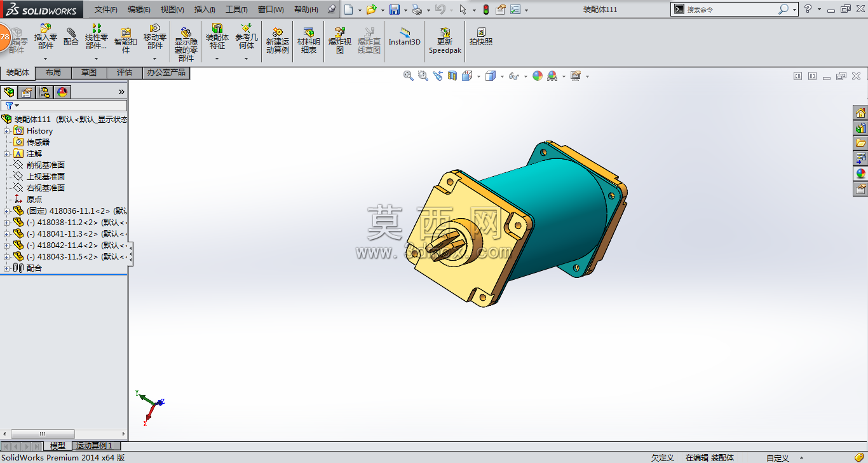Open the Exploded View tool

click(340, 41)
